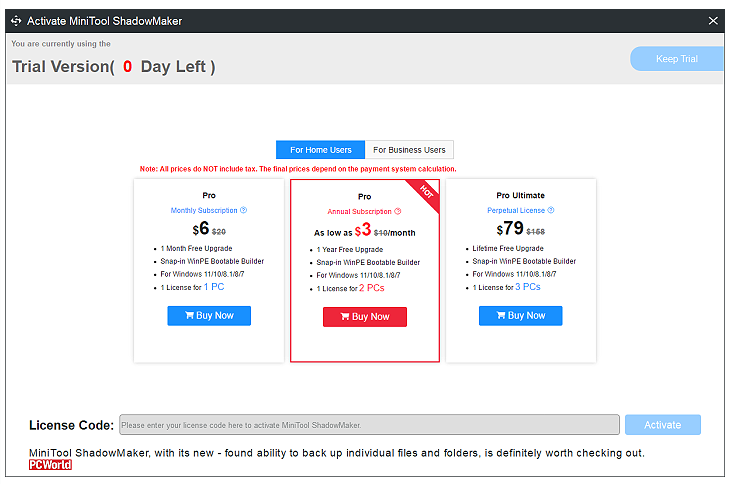
Task: Close the Activate MiniTool ShadowMaker dialog
Action: [x=713, y=21]
